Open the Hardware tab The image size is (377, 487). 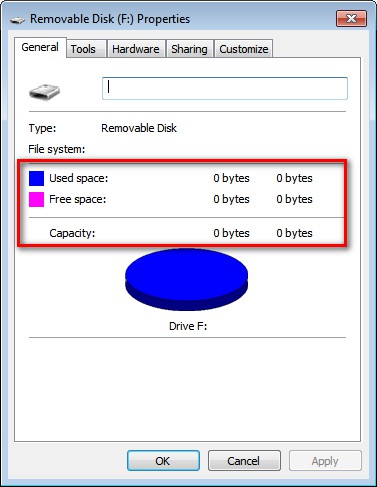pos(136,49)
